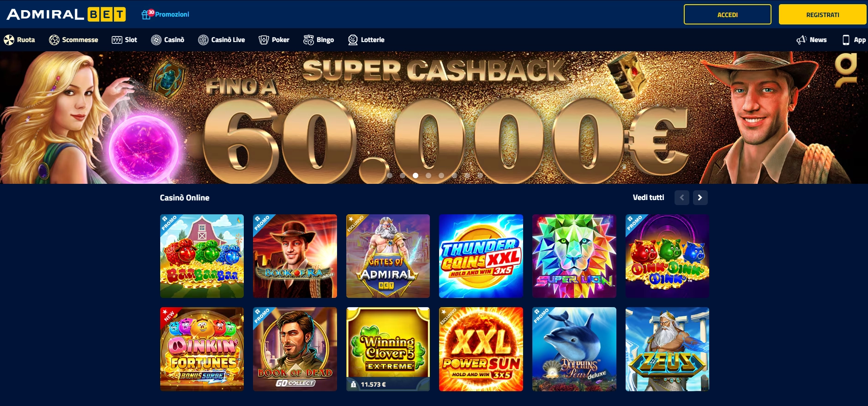Image resolution: width=868 pixels, height=406 pixels.
Task: Switch to the fourth banner slide dot
Action: pyautogui.click(x=428, y=176)
